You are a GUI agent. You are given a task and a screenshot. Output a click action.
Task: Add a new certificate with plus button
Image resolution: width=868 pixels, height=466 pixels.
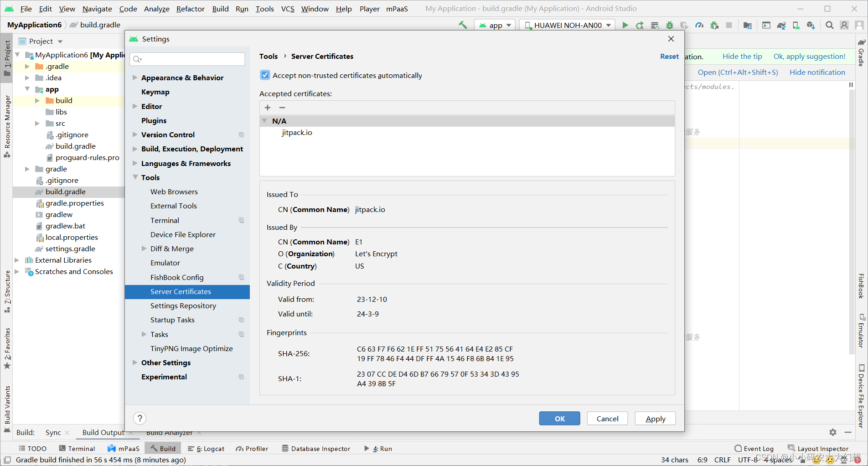point(267,108)
